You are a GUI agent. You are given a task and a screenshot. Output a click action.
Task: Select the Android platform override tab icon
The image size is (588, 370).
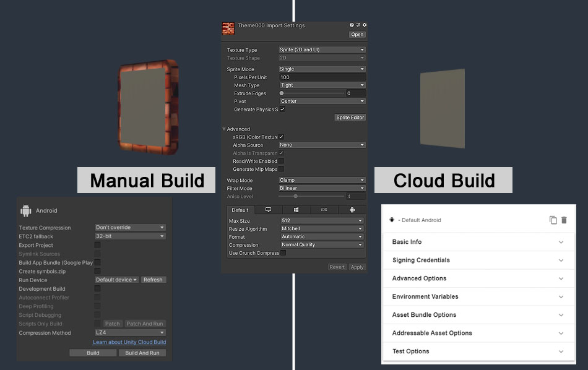(352, 210)
